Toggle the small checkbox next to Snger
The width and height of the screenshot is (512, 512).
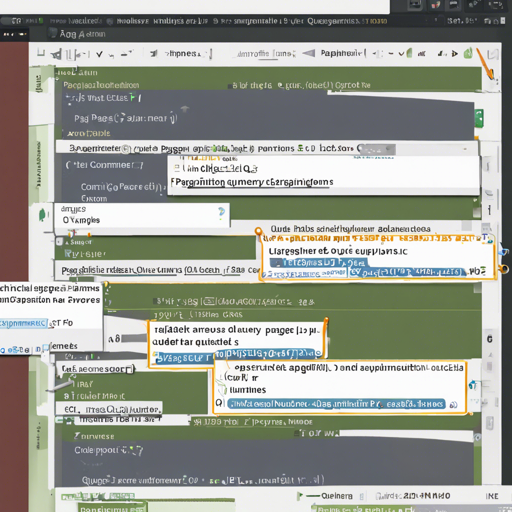[59, 242]
